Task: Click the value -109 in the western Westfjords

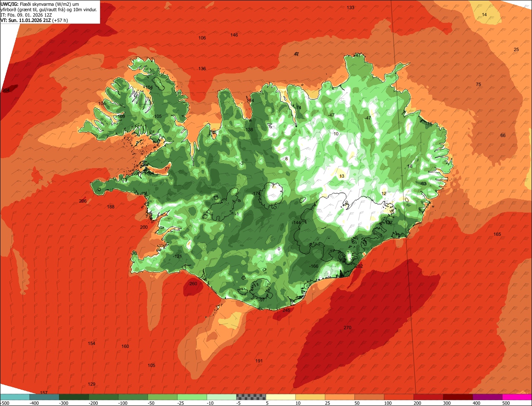Action: tap(121, 117)
